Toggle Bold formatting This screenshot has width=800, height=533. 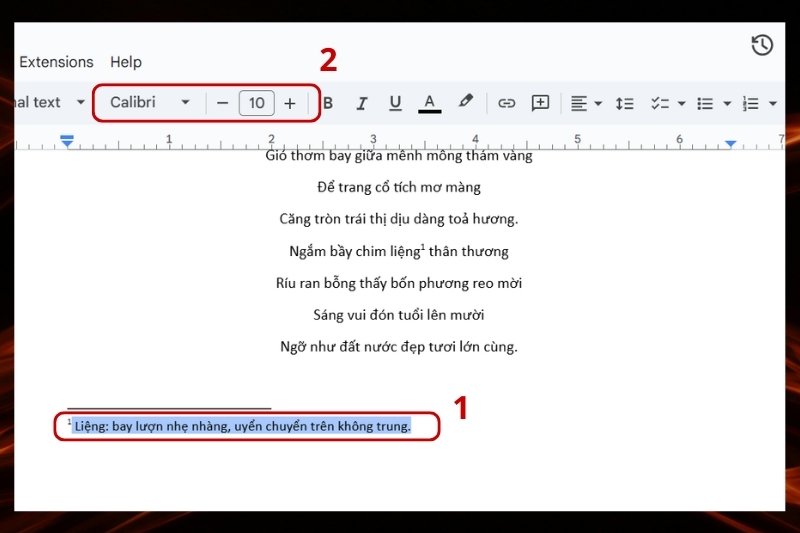328,103
